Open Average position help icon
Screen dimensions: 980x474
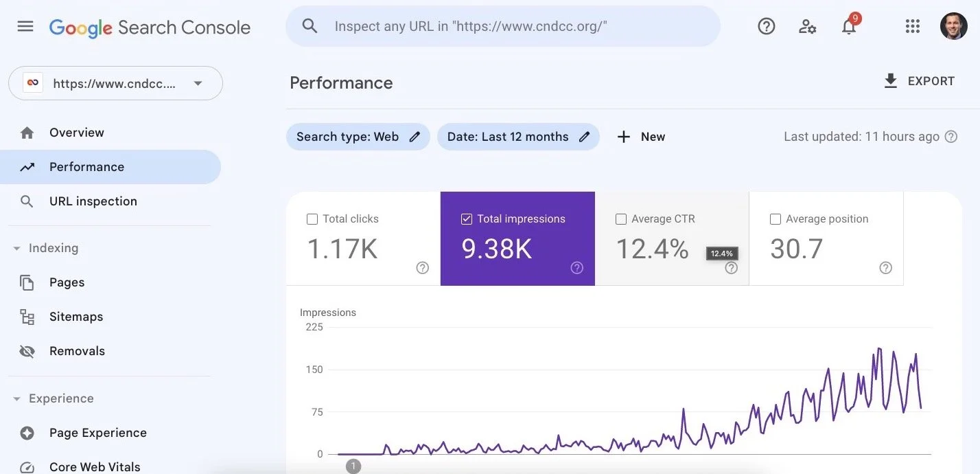(x=886, y=268)
